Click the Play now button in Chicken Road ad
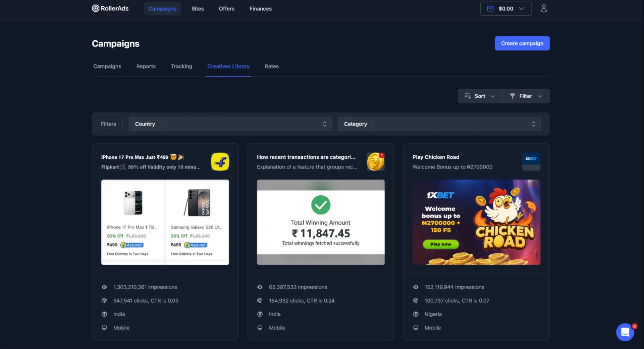Image resolution: width=644 pixels, height=349 pixels. coord(441,244)
